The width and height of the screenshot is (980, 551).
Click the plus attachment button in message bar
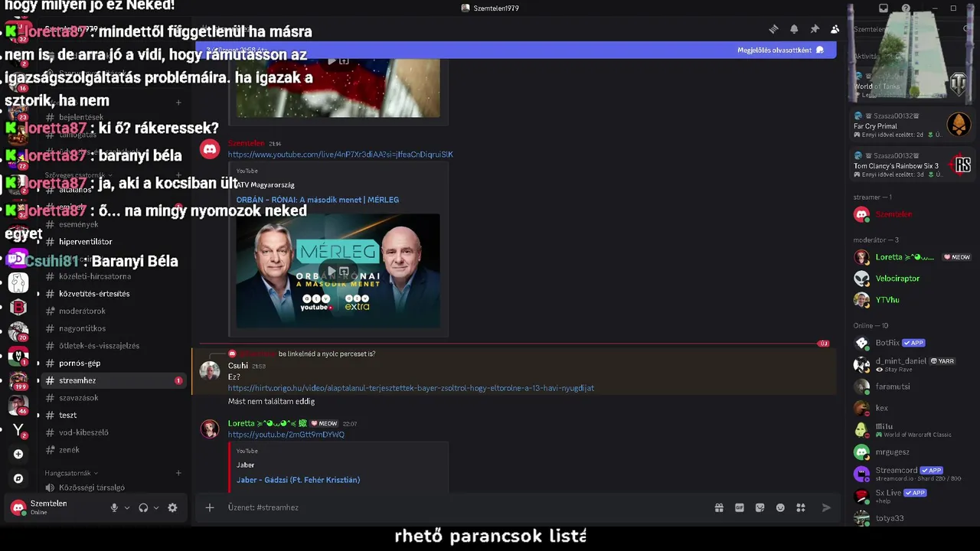(209, 507)
